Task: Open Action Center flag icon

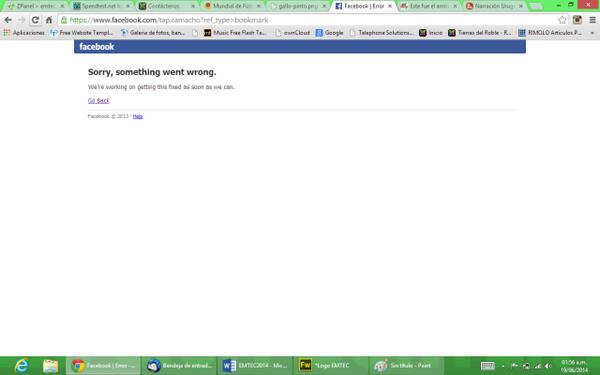Action: point(514,366)
